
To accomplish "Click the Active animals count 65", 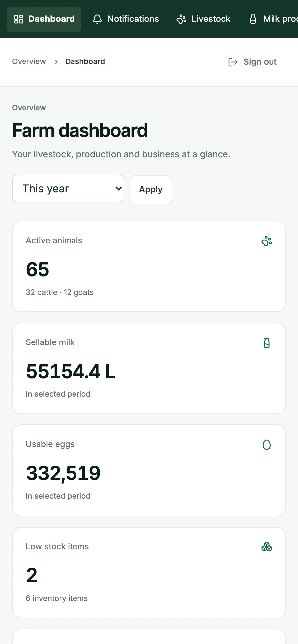I will (x=37, y=269).
